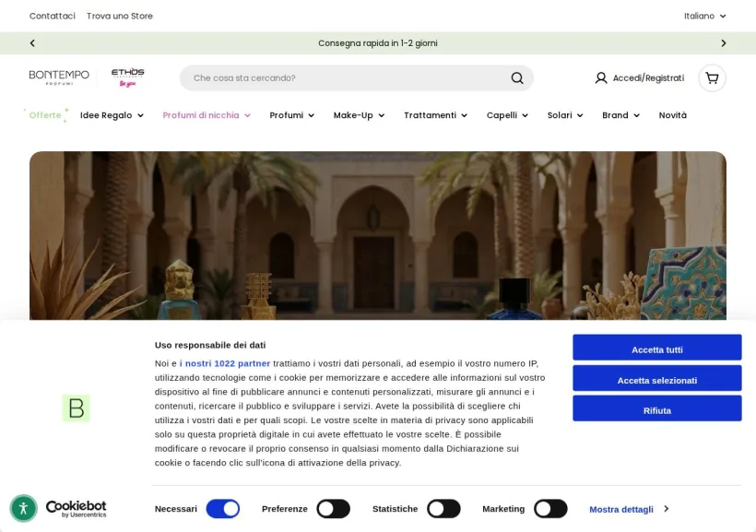Open the Italiano language dropdown
The width and height of the screenshot is (756, 532).
(x=704, y=16)
